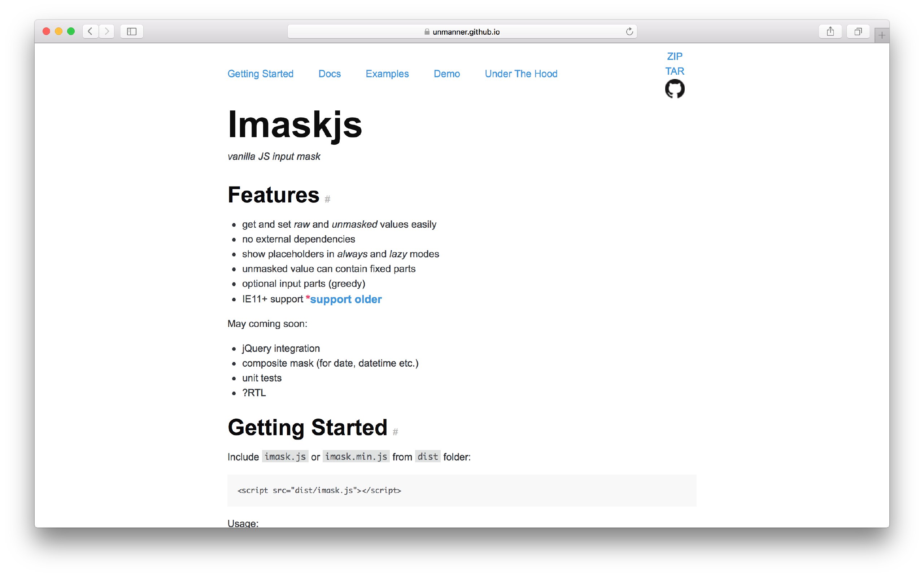924x577 pixels.
Task: Open the Examples nav link
Action: (x=387, y=74)
